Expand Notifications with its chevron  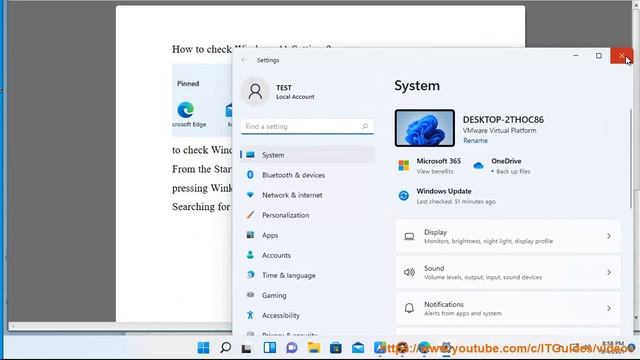[609, 309]
